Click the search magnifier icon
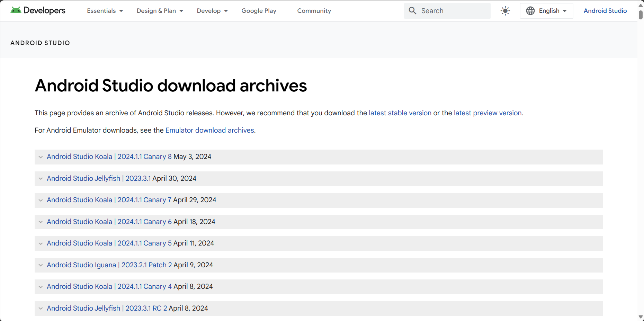The height and width of the screenshot is (321, 644). [412, 11]
